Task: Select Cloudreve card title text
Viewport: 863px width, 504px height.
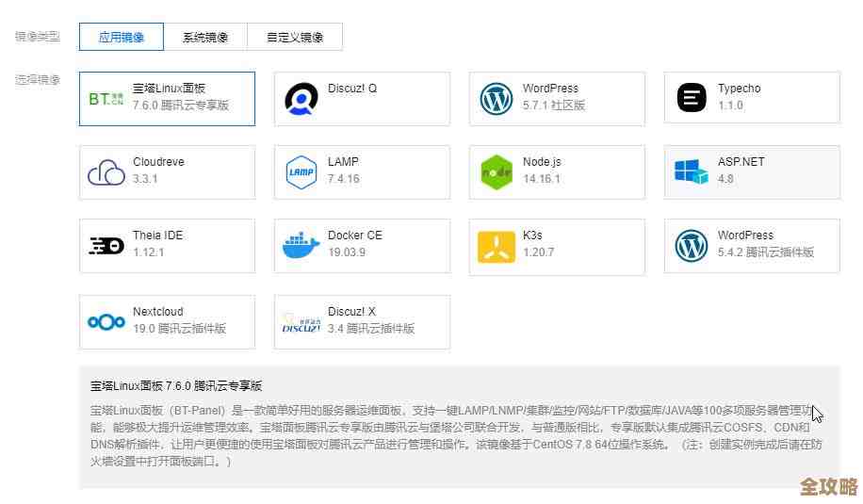Action: [158, 162]
